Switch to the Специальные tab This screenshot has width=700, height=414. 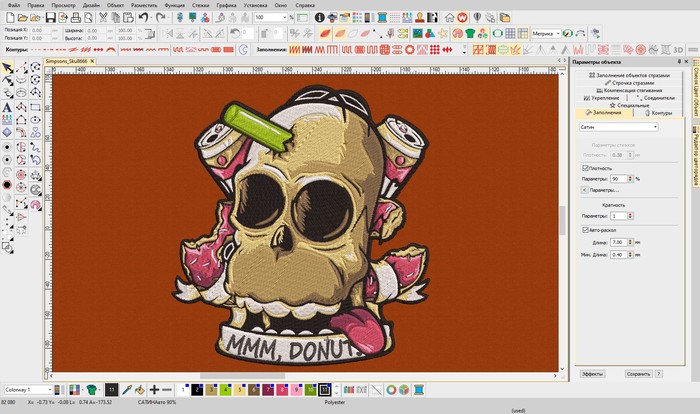pyautogui.click(x=630, y=105)
